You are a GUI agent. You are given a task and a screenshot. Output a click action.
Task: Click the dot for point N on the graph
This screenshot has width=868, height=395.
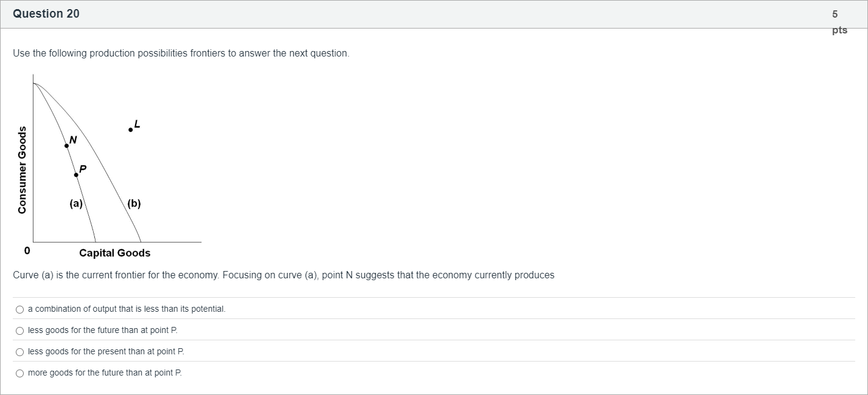coord(67,146)
